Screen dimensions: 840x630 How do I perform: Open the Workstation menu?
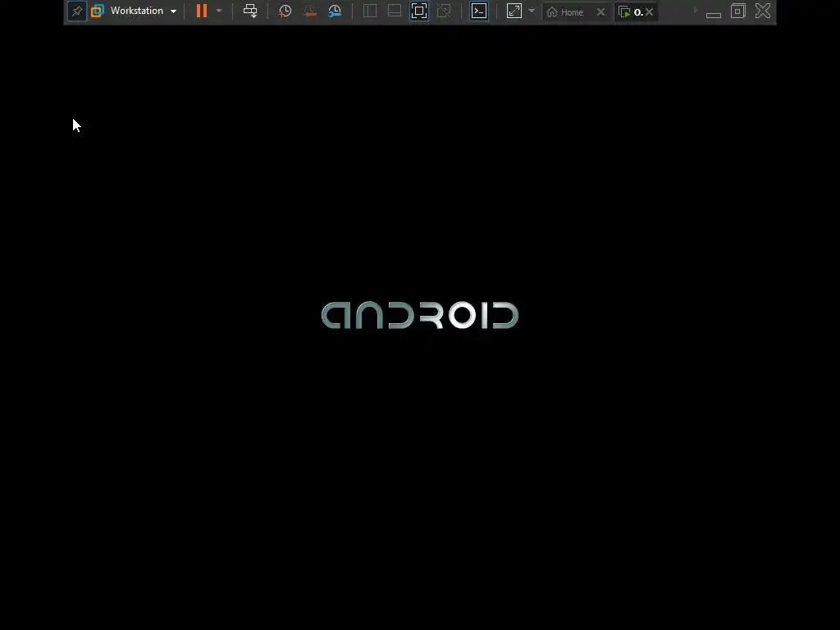point(137,11)
